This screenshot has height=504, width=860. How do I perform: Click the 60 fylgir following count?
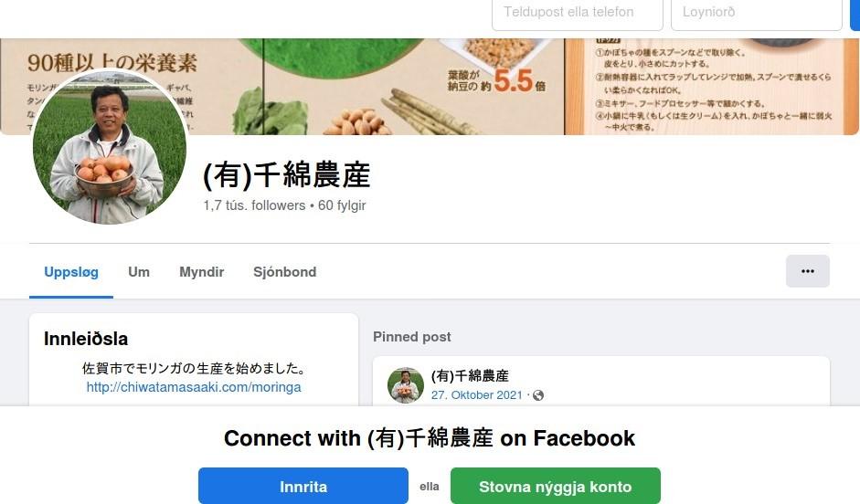[342, 205]
